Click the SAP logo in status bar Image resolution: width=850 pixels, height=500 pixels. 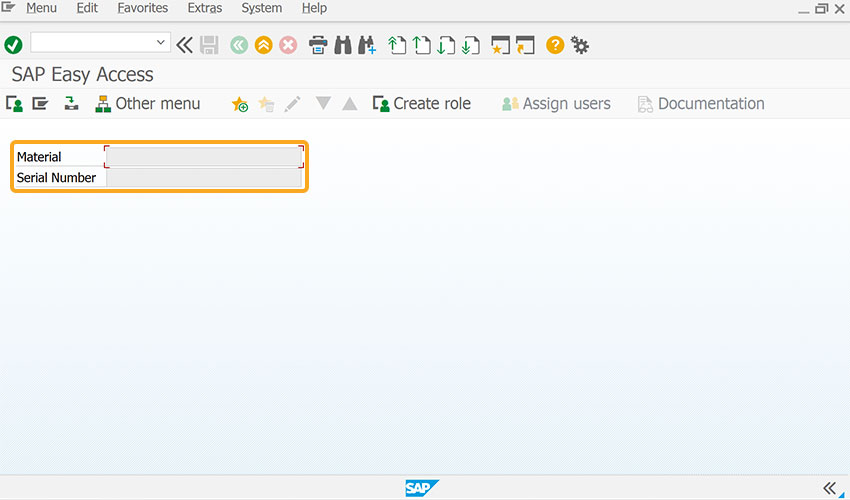point(421,488)
